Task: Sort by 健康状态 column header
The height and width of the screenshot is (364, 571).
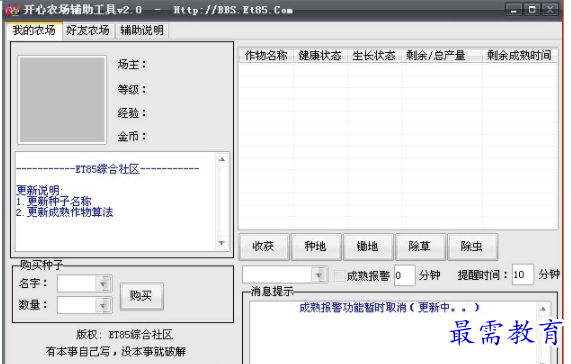Action: pyautogui.click(x=320, y=55)
